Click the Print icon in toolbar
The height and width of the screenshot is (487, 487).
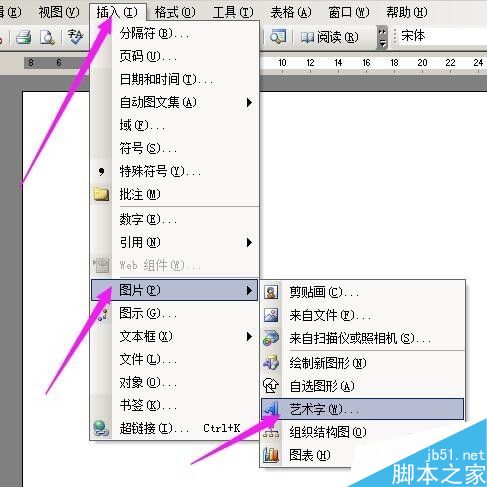click(24, 37)
